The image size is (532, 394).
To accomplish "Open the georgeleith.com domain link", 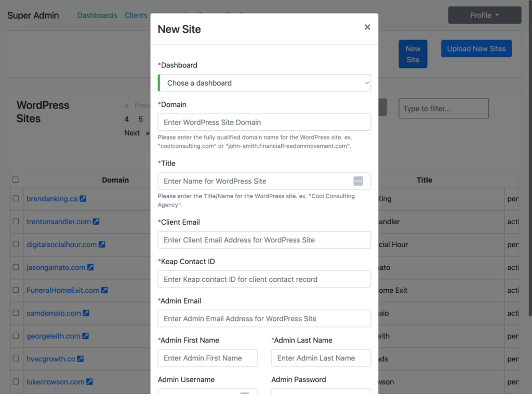I will tap(54, 336).
